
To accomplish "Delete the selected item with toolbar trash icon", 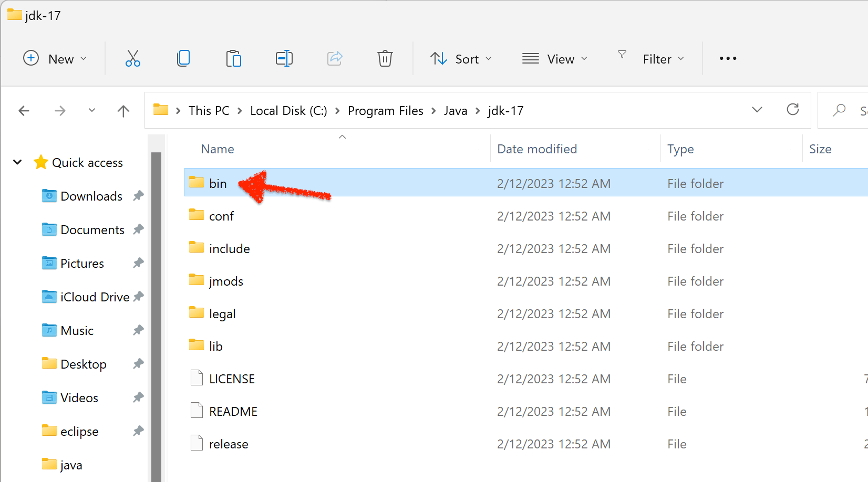I will 385,58.
